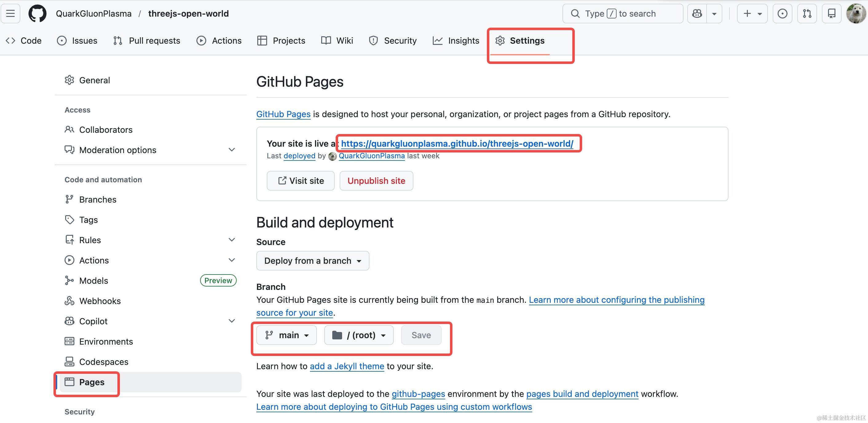Screen dimensions: 868x423
Task: Switch to the top Actions tab
Action: click(x=219, y=41)
